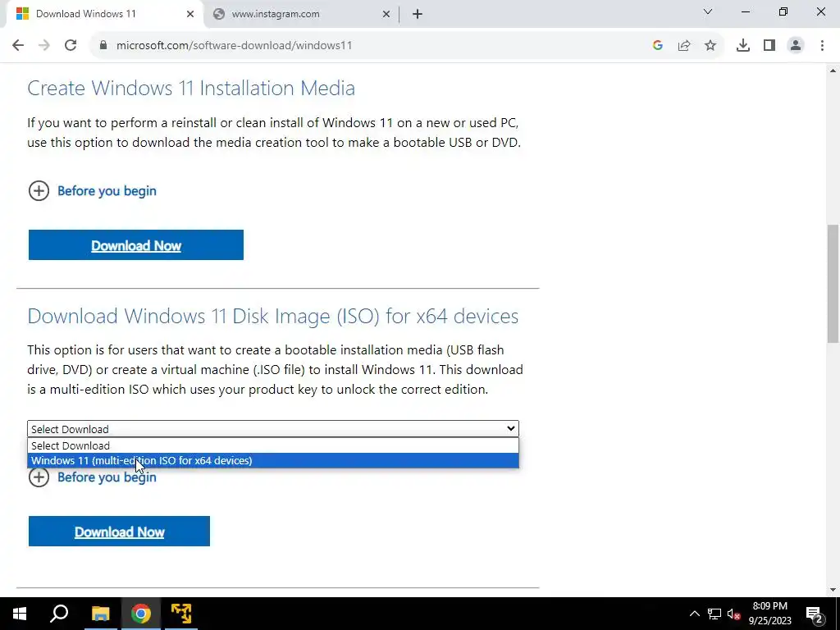The width and height of the screenshot is (840, 630).
Task: Expand Before you begin under Installation Media
Action: [92, 190]
